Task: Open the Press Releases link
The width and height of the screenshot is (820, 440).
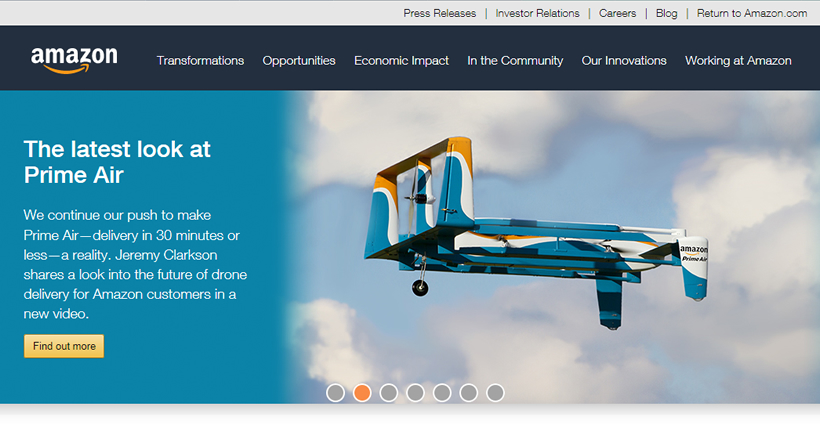Action: (x=439, y=13)
